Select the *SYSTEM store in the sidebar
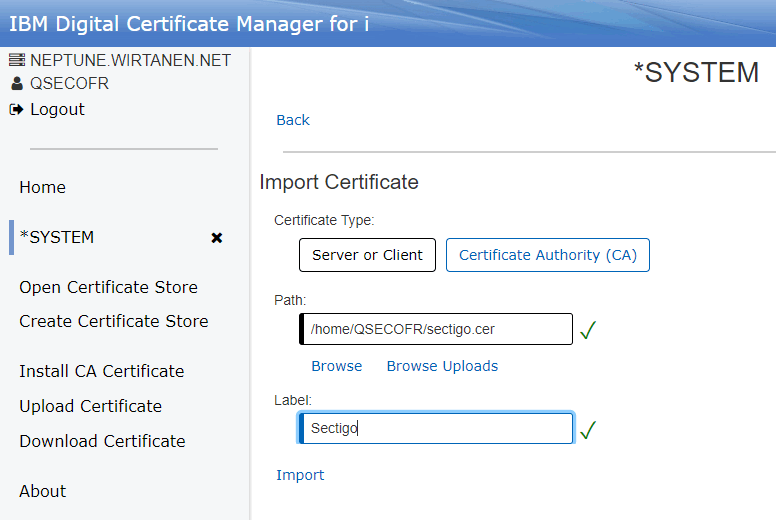 (56, 237)
